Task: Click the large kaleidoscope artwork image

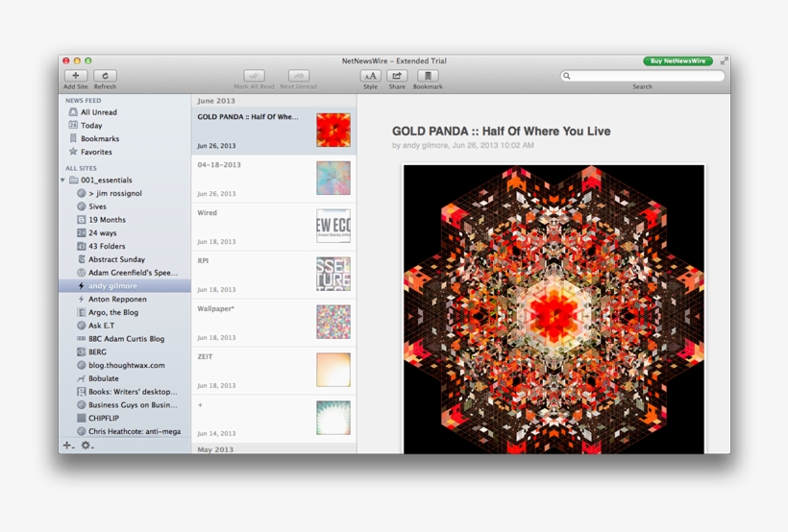Action: (554, 309)
